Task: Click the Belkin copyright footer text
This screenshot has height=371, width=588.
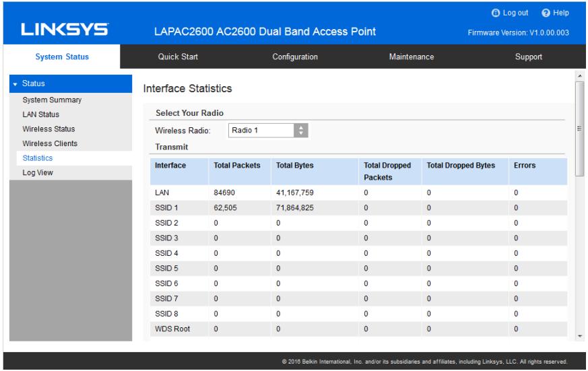Action: point(424,362)
